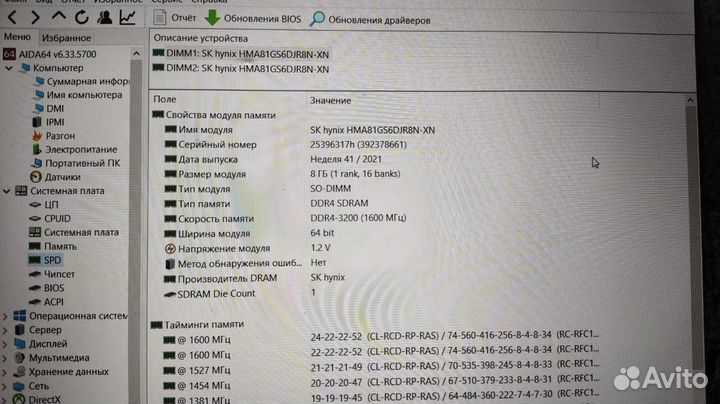Expand the Операционная система branch
Image resolution: width=720 pixels, height=404 pixels.
click(5, 316)
